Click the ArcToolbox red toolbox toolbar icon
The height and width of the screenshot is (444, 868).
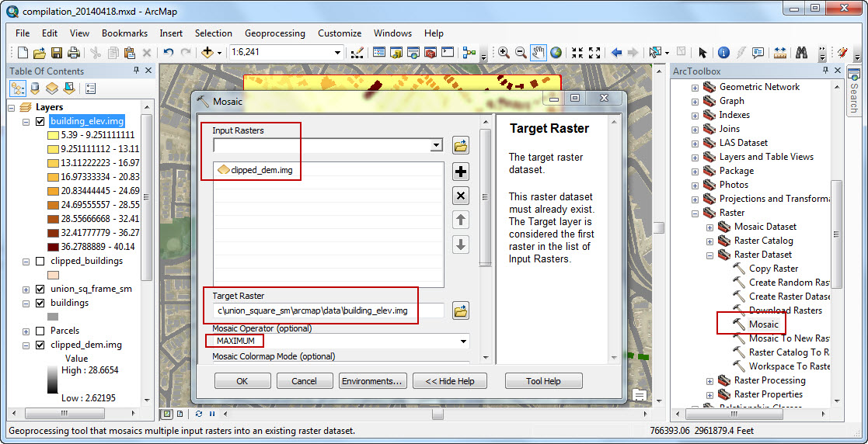[x=431, y=53]
